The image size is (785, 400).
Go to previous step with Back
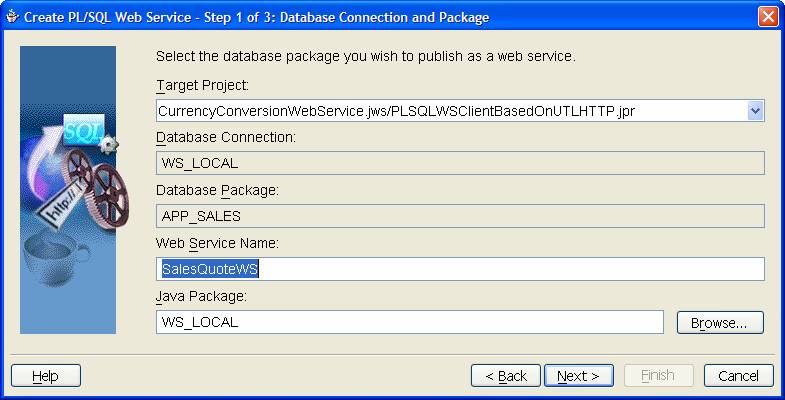pos(506,376)
